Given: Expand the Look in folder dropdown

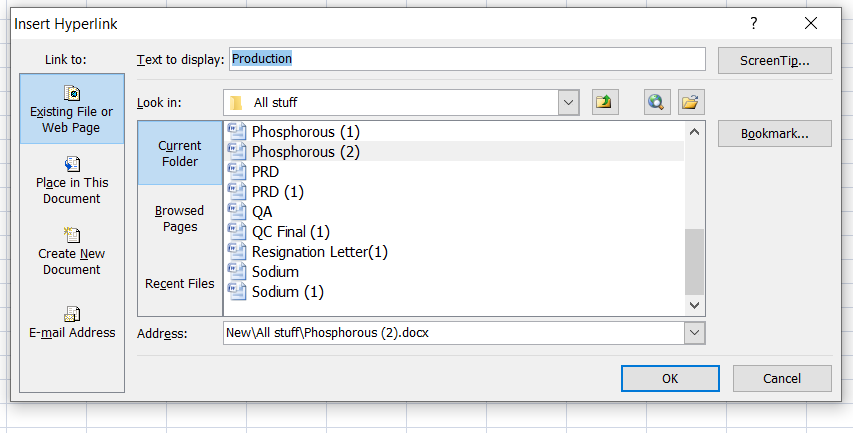Looking at the screenshot, I should [568, 102].
